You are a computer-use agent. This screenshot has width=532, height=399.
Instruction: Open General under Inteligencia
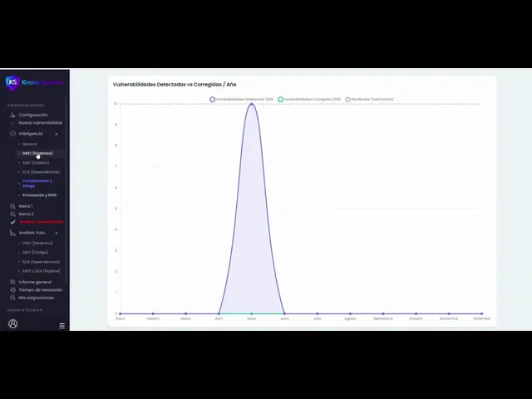(30, 144)
